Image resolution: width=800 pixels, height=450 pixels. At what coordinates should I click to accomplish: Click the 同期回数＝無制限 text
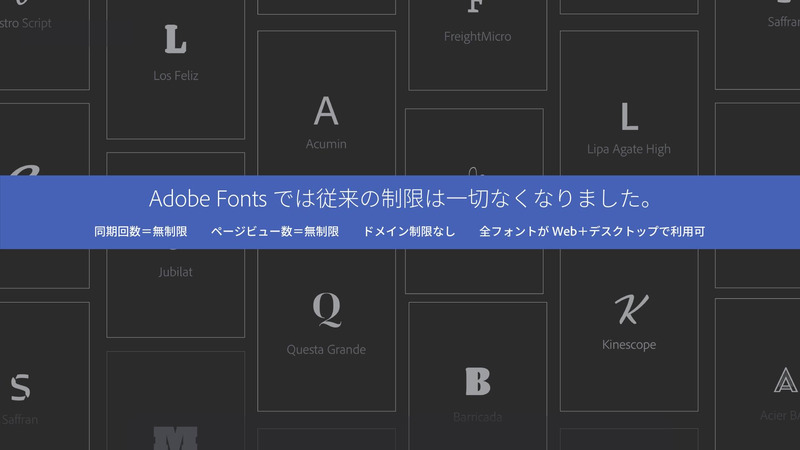[141, 231]
